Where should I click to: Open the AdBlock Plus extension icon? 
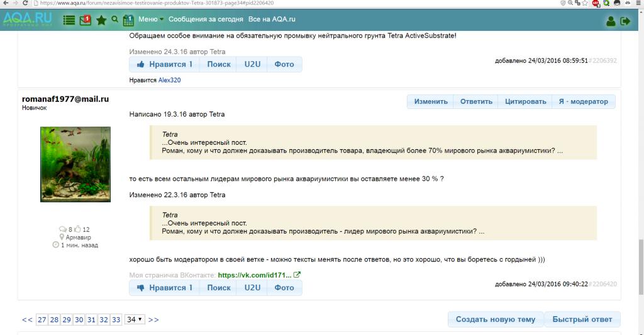pos(596,3)
